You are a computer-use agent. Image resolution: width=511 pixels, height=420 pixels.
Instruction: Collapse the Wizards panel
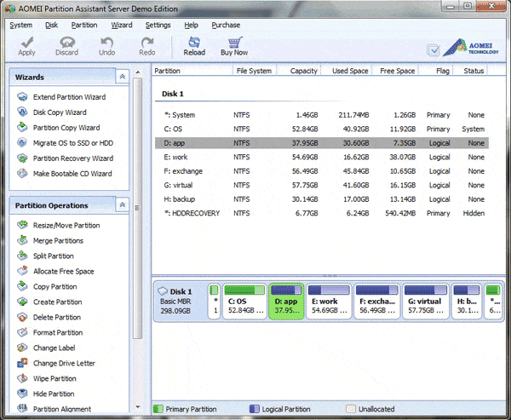pyautogui.click(x=122, y=77)
